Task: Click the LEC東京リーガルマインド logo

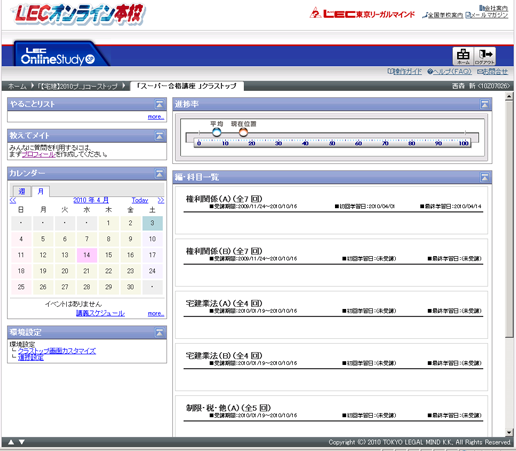Action: coord(362,14)
